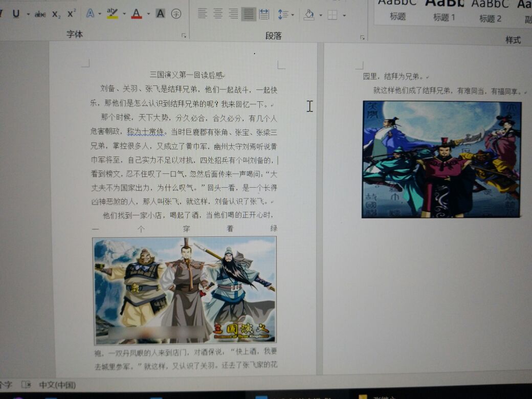Toggle justified text alignment
Image resolution: width=532 pixels, height=399 pixels.
(249, 14)
